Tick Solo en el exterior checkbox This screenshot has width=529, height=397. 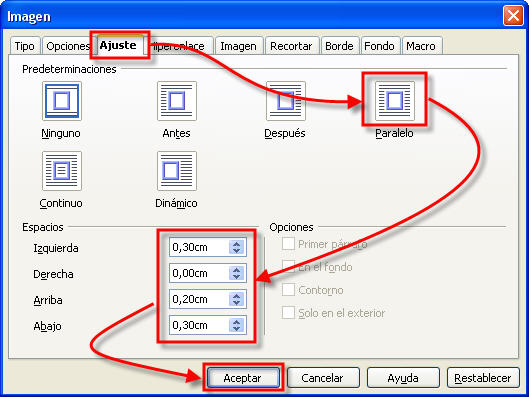[288, 312]
